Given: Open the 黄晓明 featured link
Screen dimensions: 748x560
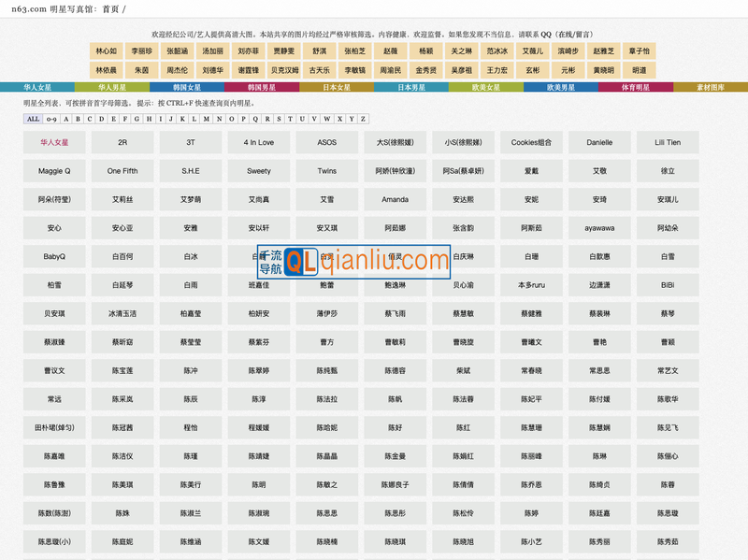Looking at the screenshot, I should click(x=603, y=70).
